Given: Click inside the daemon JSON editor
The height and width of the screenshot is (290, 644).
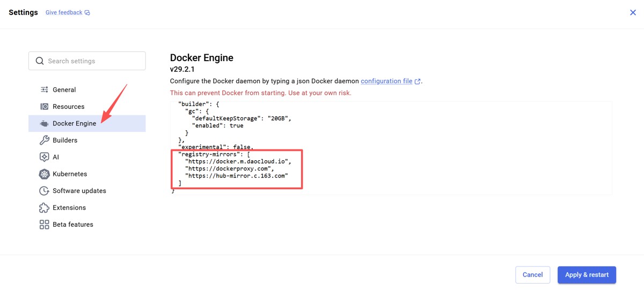Looking at the screenshot, I should tap(391, 147).
